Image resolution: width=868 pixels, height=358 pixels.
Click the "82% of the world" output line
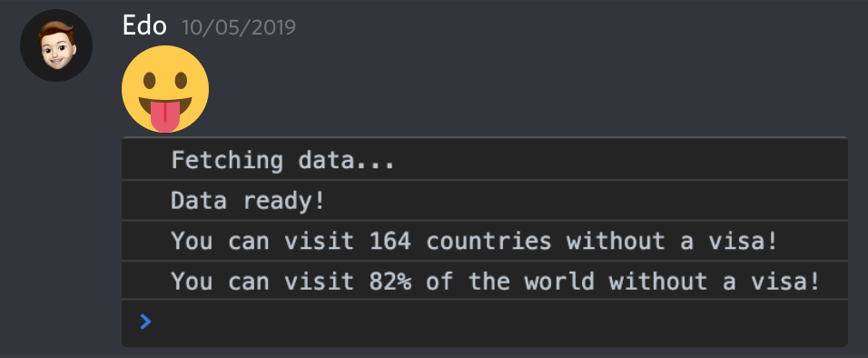(x=484, y=281)
